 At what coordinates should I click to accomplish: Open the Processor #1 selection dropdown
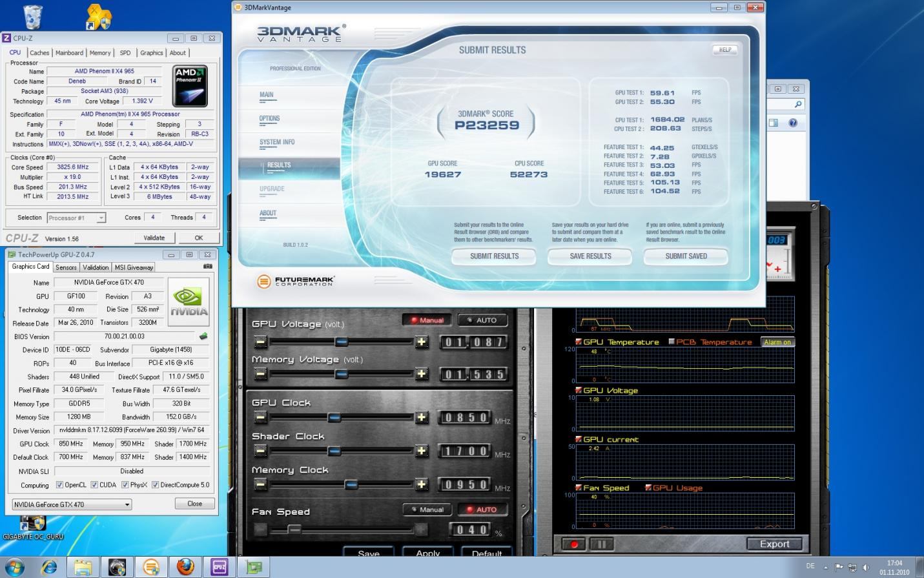click(x=76, y=218)
